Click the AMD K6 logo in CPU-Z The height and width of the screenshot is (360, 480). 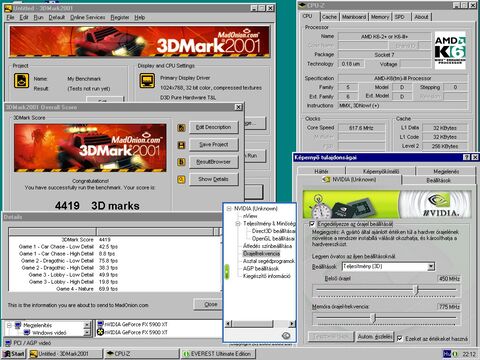tap(450, 50)
